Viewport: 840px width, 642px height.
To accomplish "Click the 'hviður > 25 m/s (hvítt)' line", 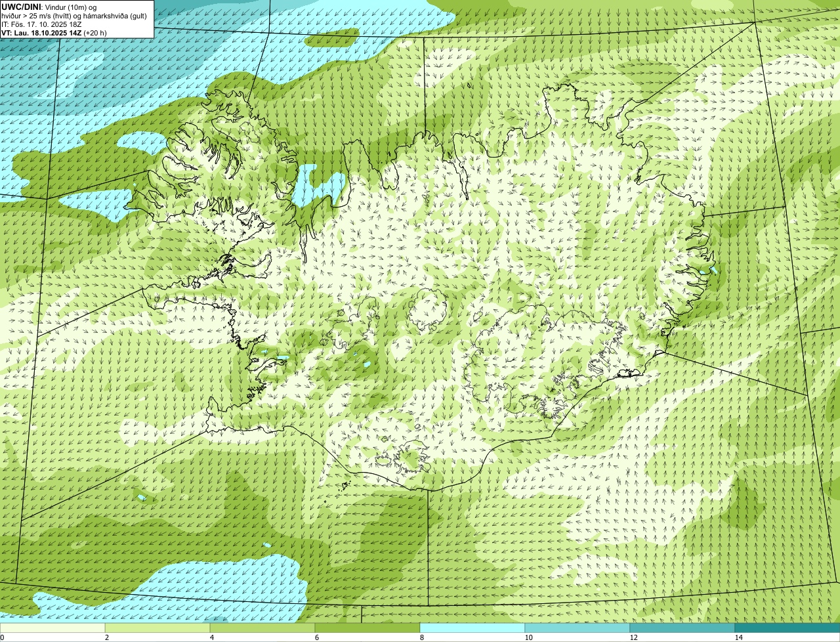I will pyautogui.click(x=37, y=16).
